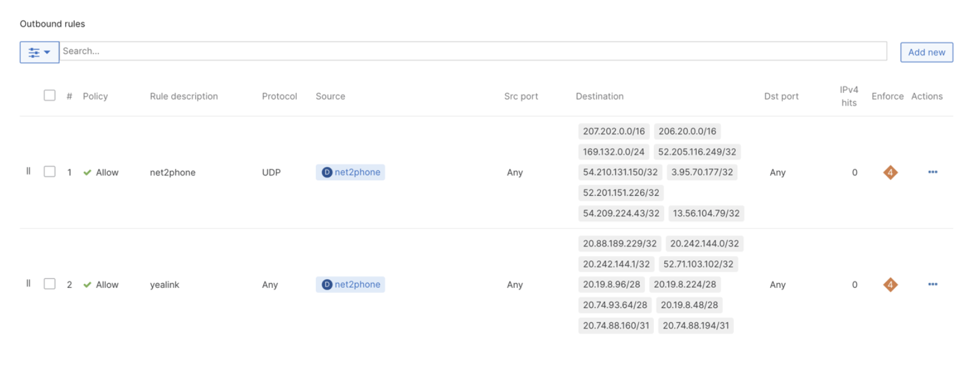Select destination tag 20.74.93.64/28

[615, 305]
